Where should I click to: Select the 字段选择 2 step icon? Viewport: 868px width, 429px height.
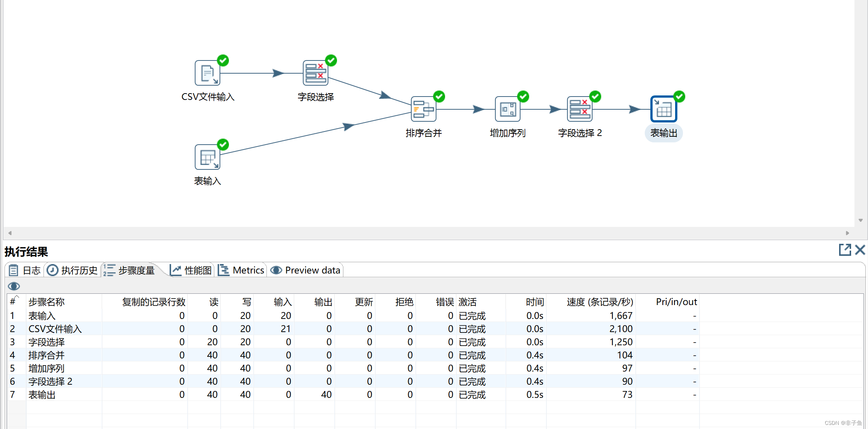point(579,109)
